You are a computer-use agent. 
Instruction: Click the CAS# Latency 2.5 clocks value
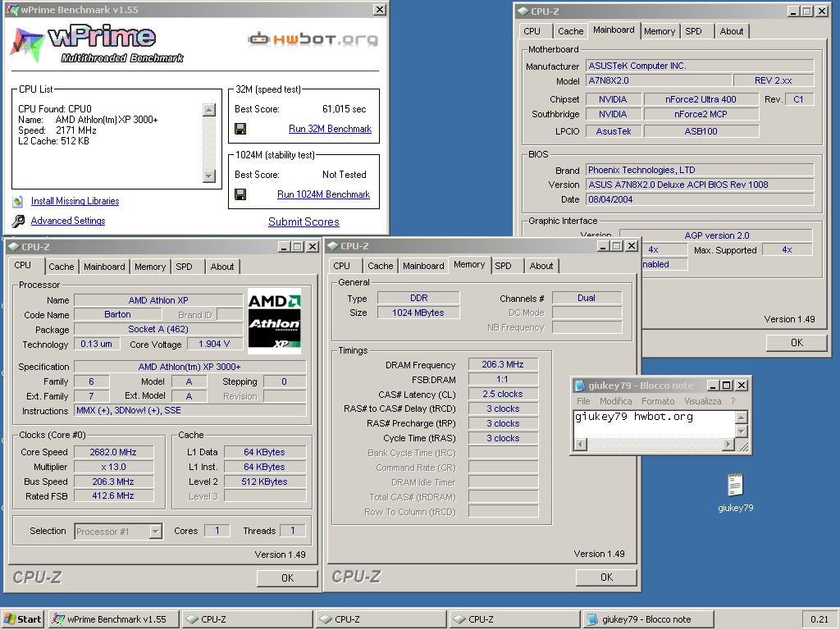click(503, 394)
